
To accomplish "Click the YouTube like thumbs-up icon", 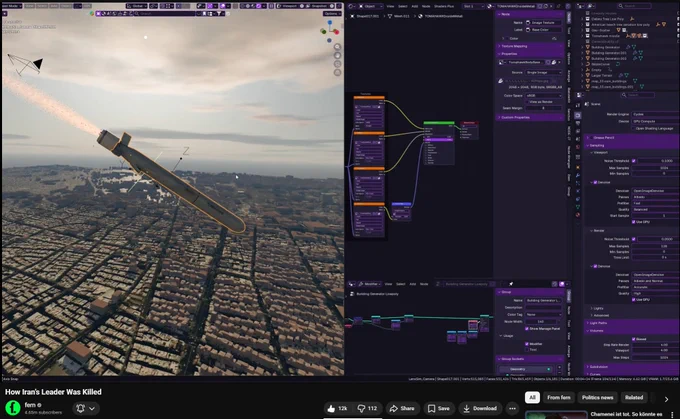I will point(331,408).
